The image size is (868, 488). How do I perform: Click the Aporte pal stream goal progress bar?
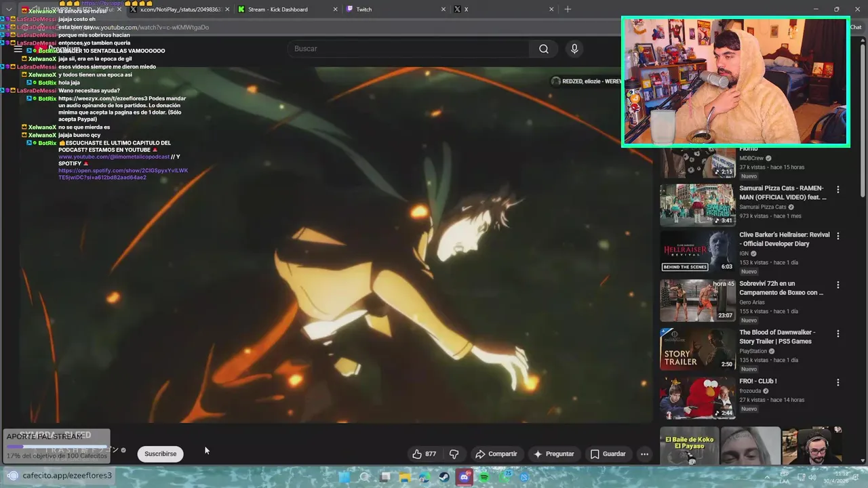point(57,447)
